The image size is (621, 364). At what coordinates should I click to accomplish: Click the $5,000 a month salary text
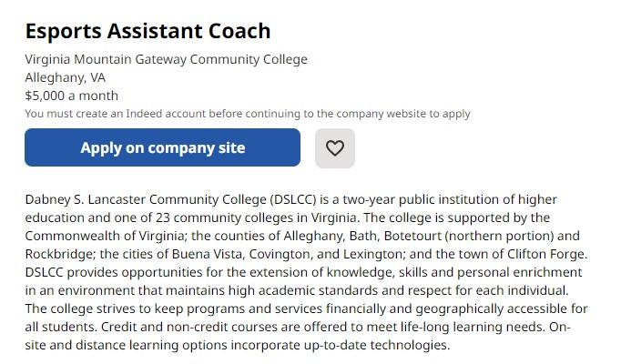[x=72, y=96]
